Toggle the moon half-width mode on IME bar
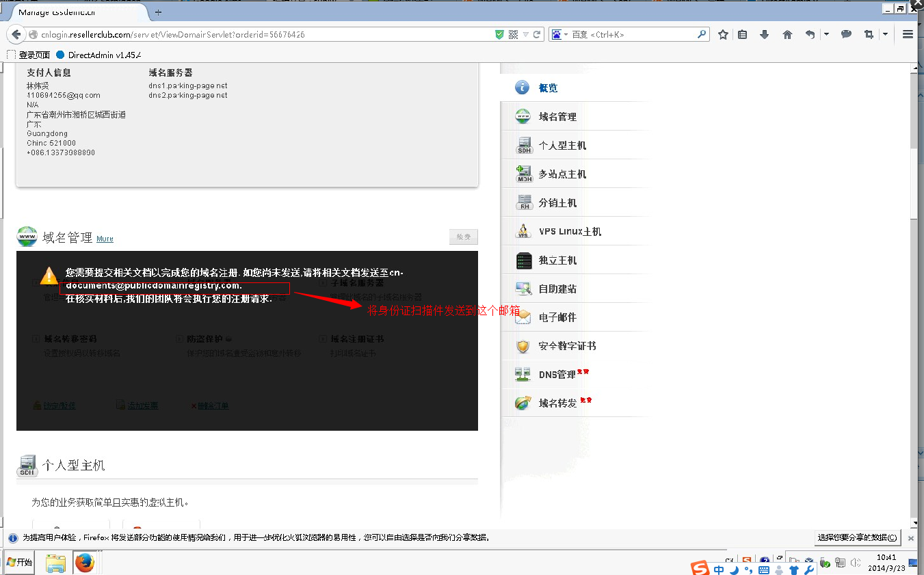924x575 pixels. pyautogui.click(x=734, y=569)
